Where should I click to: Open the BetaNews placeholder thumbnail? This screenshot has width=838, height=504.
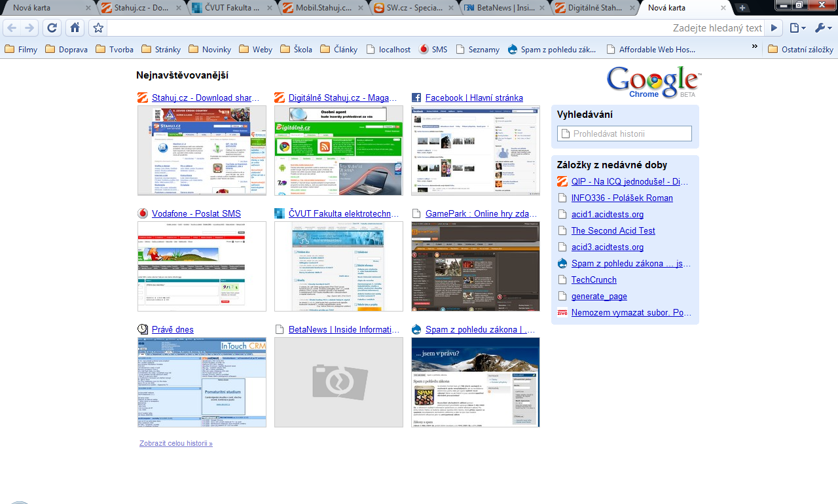(x=338, y=382)
